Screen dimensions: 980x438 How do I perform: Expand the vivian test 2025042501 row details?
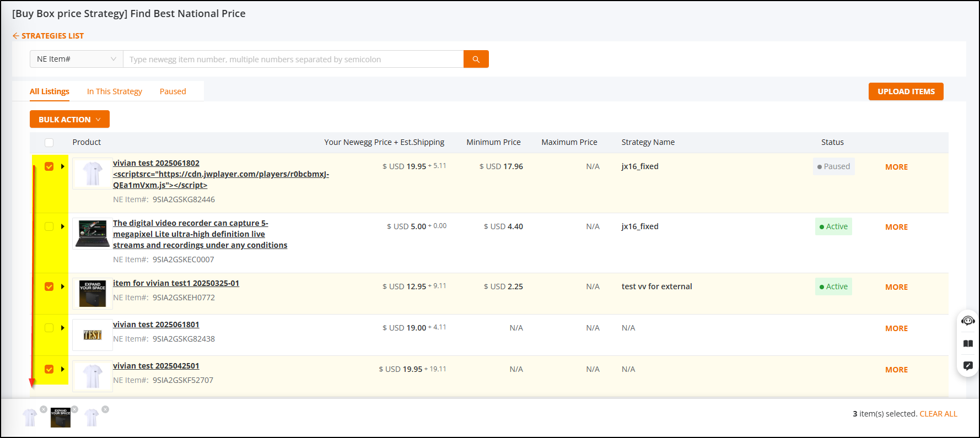63,369
